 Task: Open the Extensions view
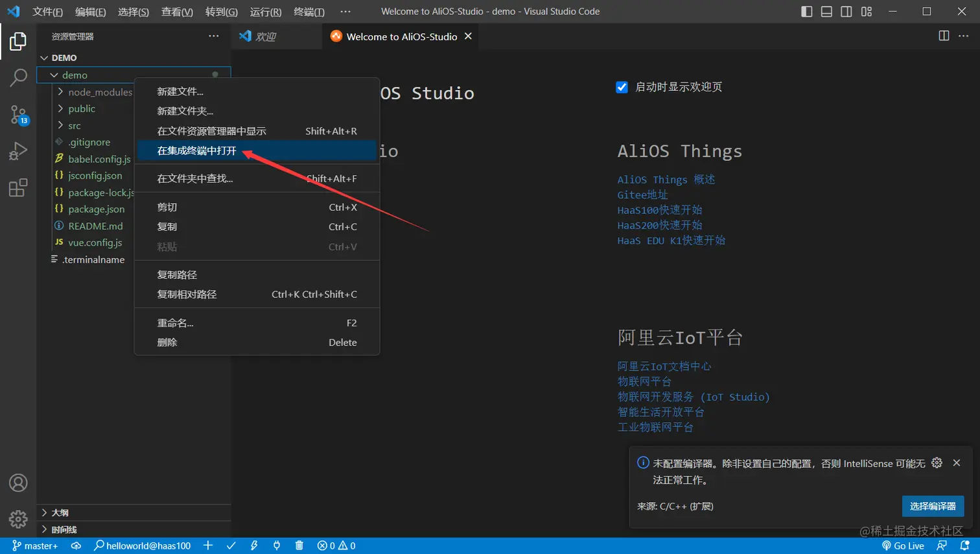coord(18,187)
